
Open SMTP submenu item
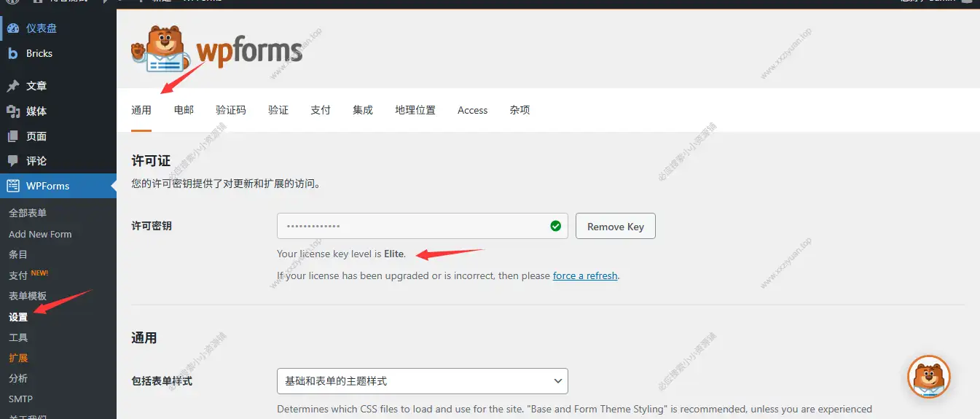(x=20, y=399)
